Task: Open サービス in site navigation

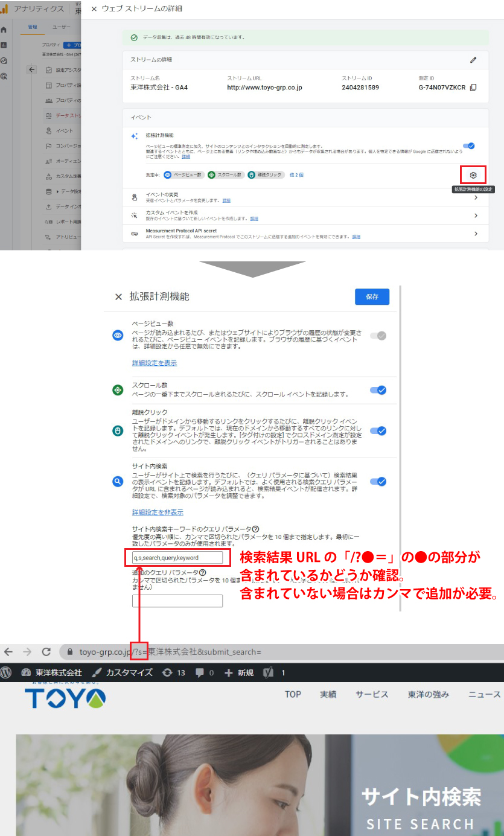Action: pyautogui.click(x=372, y=694)
